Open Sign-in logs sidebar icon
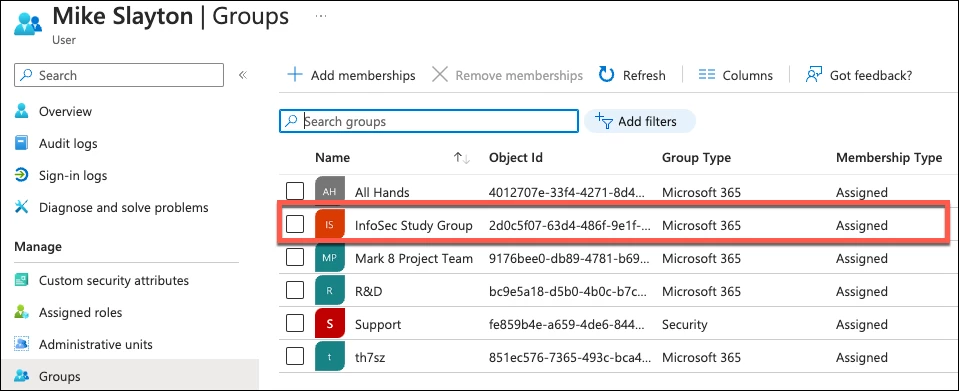The width and height of the screenshot is (959, 391). [x=21, y=176]
